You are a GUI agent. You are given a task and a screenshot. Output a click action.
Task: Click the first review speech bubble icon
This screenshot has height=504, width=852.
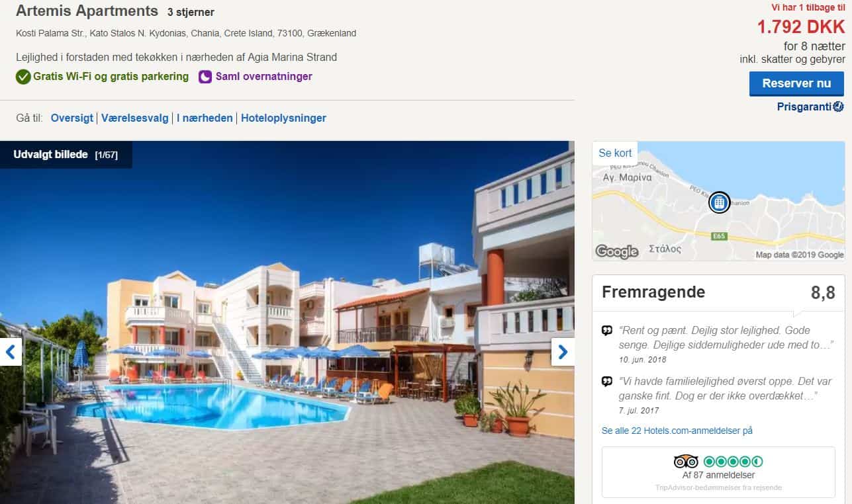[x=607, y=331]
